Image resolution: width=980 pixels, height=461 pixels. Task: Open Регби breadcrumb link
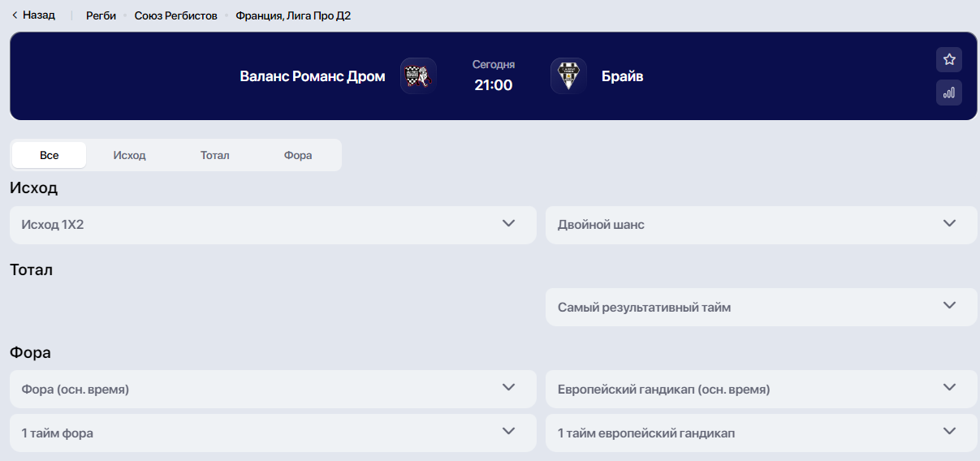click(x=101, y=16)
